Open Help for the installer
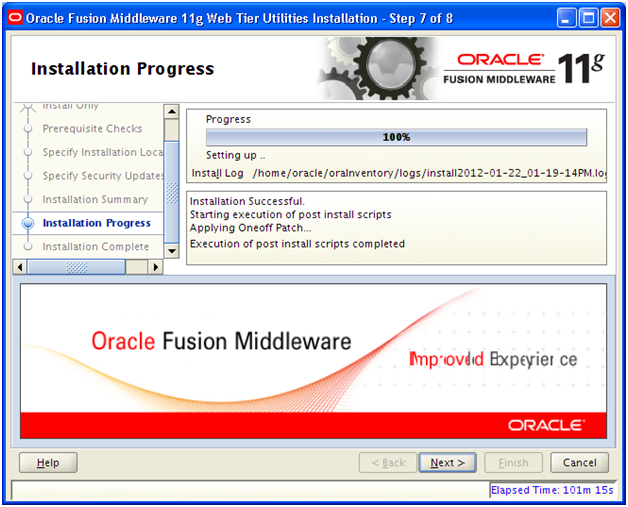 (x=48, y=463)
